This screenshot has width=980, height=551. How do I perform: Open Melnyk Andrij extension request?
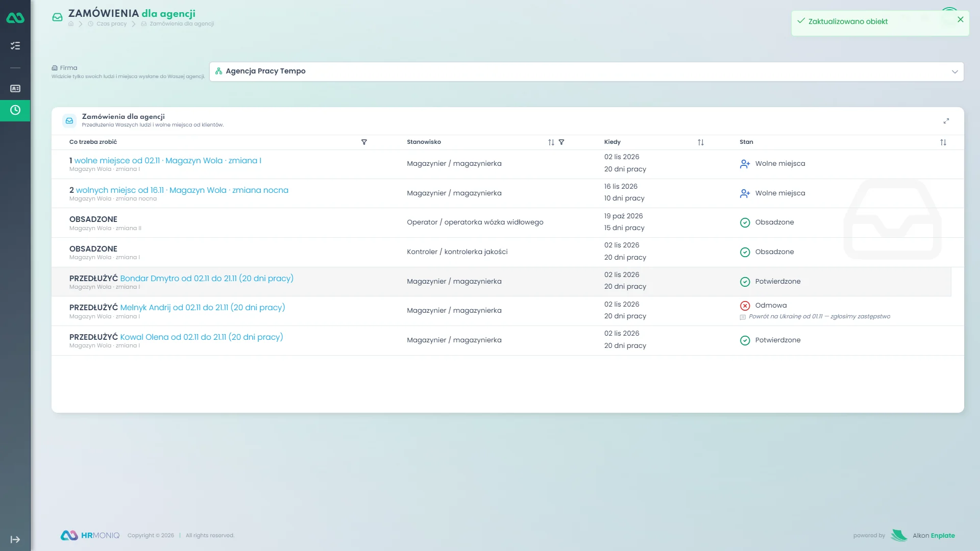203,308
